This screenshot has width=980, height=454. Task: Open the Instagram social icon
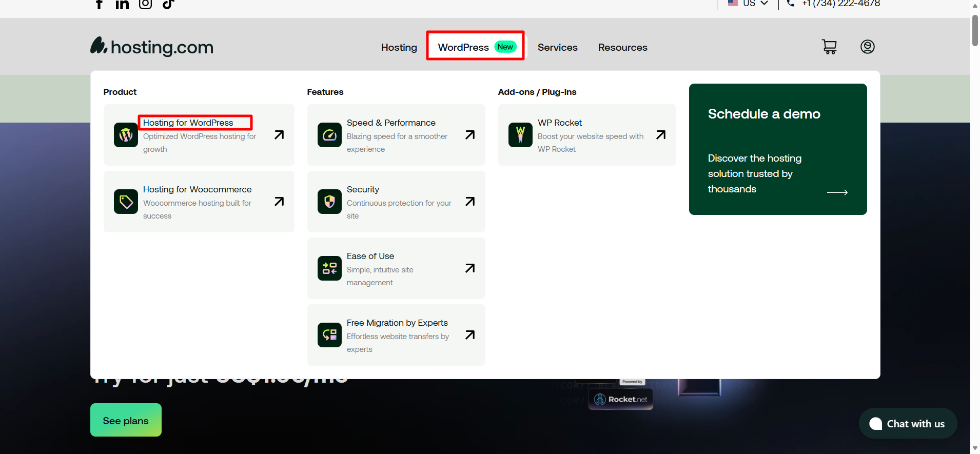coord(146,4)
